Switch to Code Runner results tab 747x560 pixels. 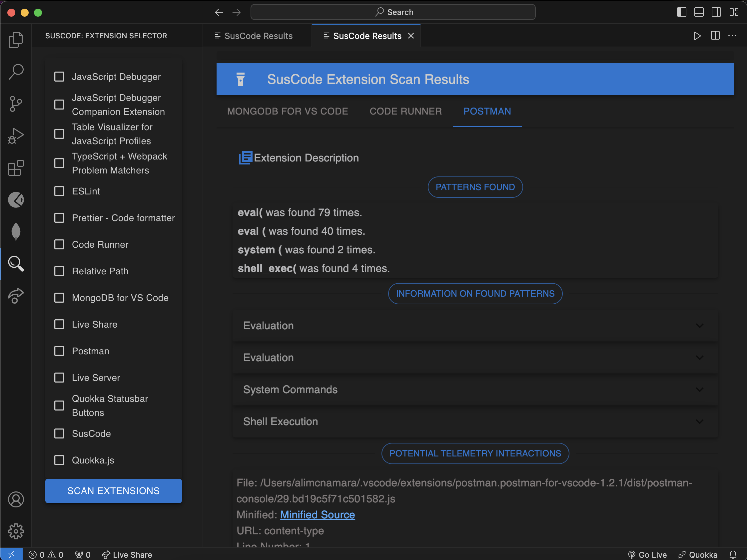click(405, 112)
